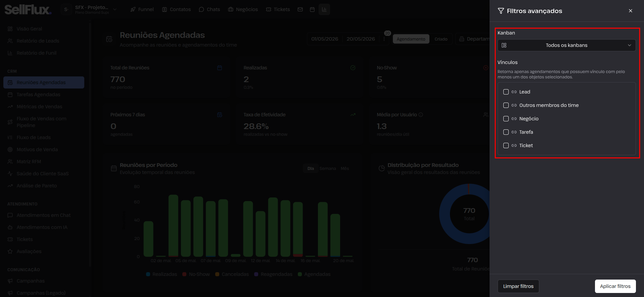Close the Filtros avançados panel
644x297 pixels.
630,11
